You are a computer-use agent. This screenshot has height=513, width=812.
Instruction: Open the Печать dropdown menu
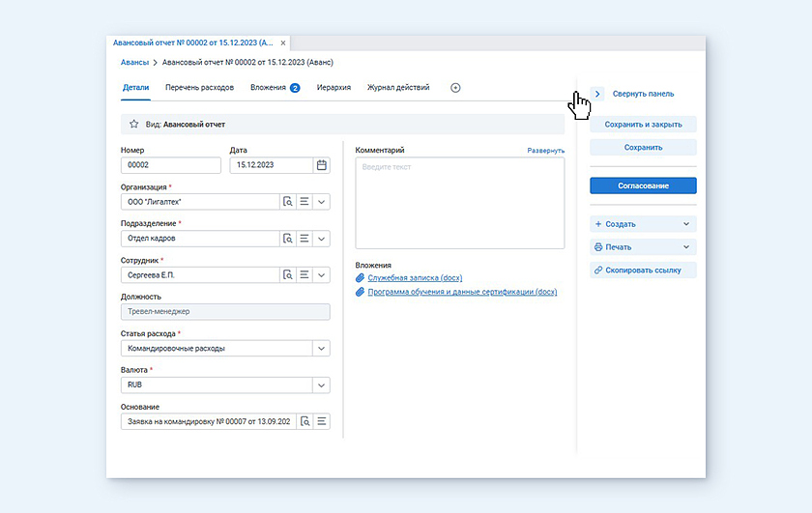tap(643, 247)
